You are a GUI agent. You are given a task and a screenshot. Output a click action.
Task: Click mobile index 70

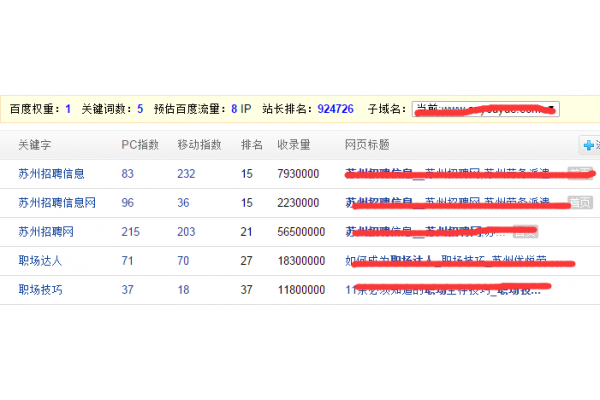click(183, 261)
